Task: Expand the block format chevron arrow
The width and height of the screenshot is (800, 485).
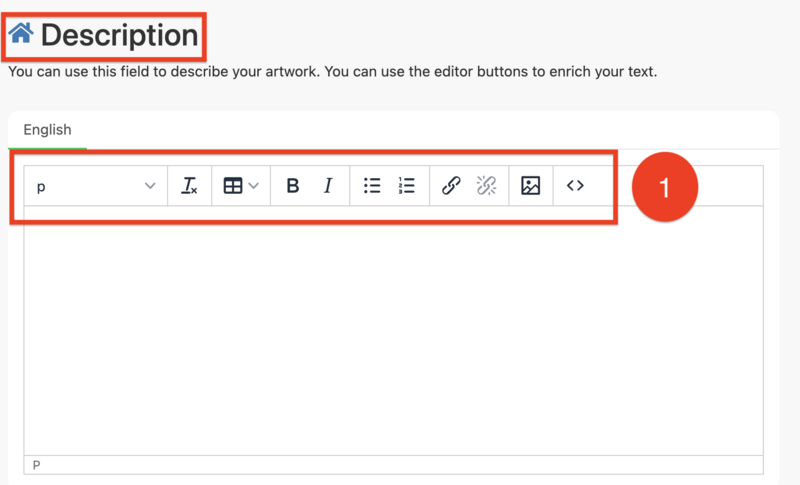Action: pos(150,186)
